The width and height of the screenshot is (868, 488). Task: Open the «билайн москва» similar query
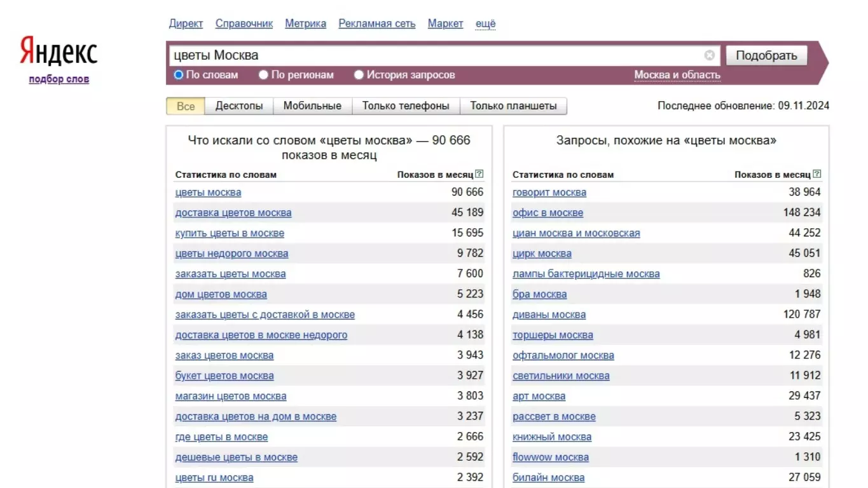[548, 477]
